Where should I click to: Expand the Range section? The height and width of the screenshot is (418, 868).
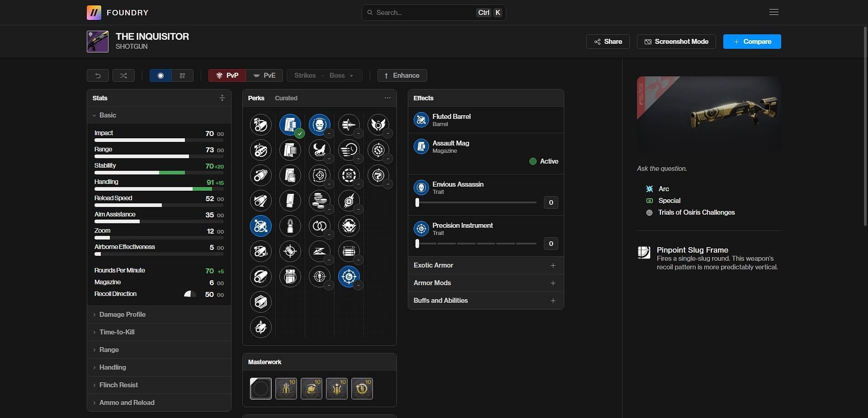pos(159,350)
